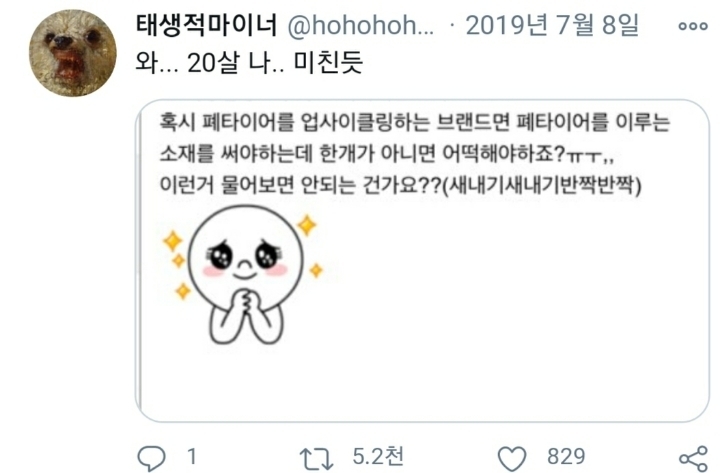Click the 2019년 7월 8일 timestamp
This screenshot has height=473, width=720.
pyautogui.click(x=552, y=25)
